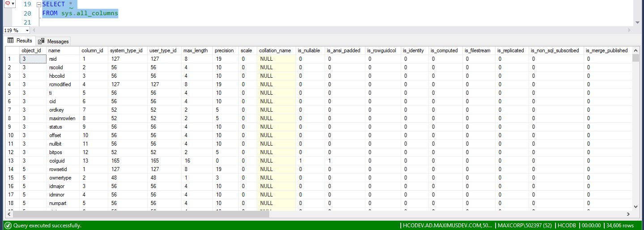Click is_ansi_padded value 1 in colguid row
Screen dimensions: 644x230
click(x=344, y=161)
